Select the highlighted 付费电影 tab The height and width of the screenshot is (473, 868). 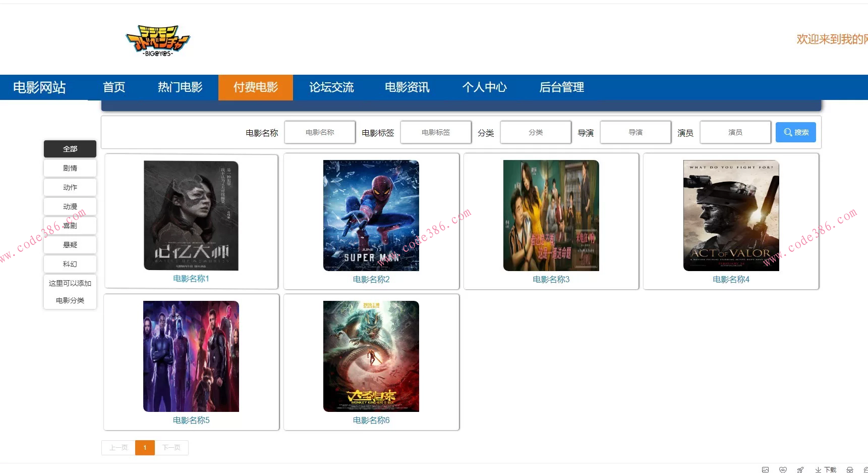[255, 87]
